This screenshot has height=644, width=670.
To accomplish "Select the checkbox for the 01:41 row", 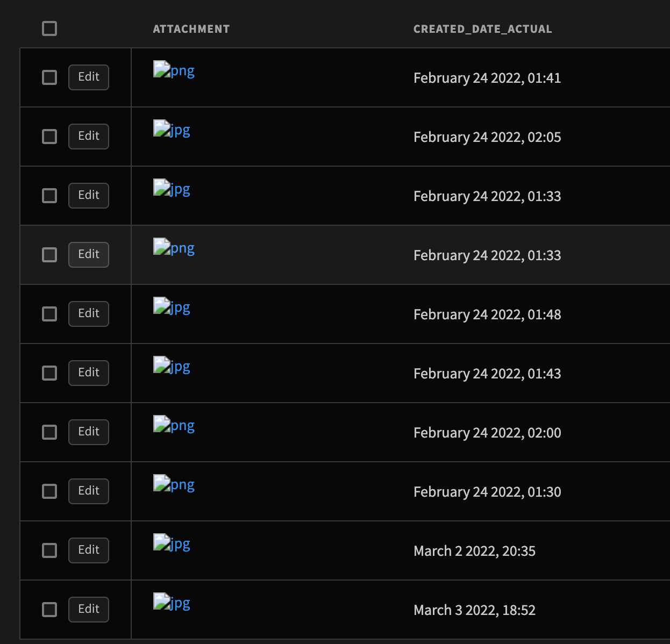I will [49, 77].
